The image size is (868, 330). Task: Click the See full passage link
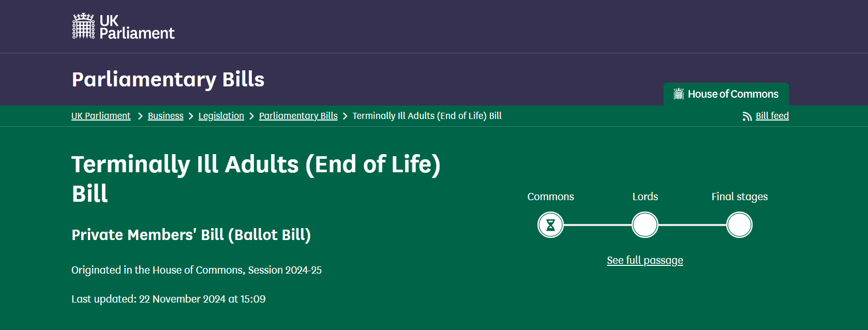pyautogui.click(x=645, y=260)
